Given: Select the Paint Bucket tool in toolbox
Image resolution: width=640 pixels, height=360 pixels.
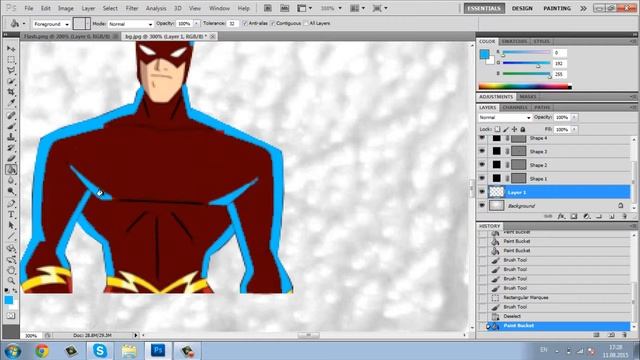Looking at the screenshot, I should [x=11, y=169].
